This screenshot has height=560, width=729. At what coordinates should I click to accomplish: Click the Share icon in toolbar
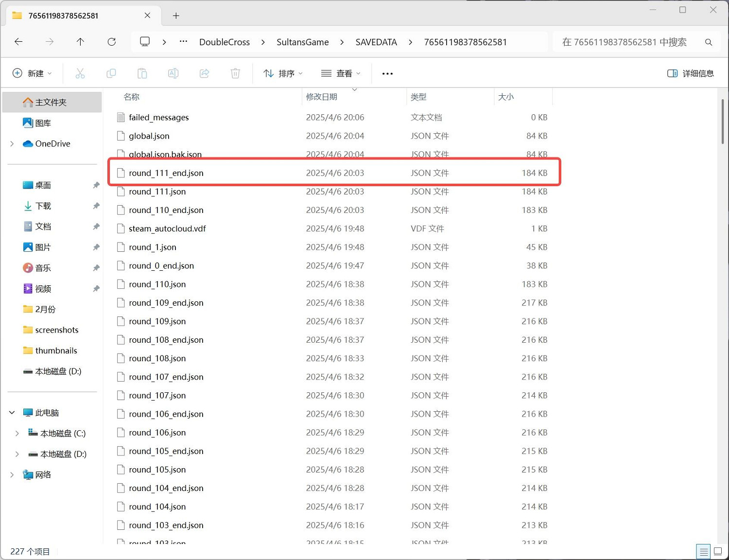click(204, 73)
